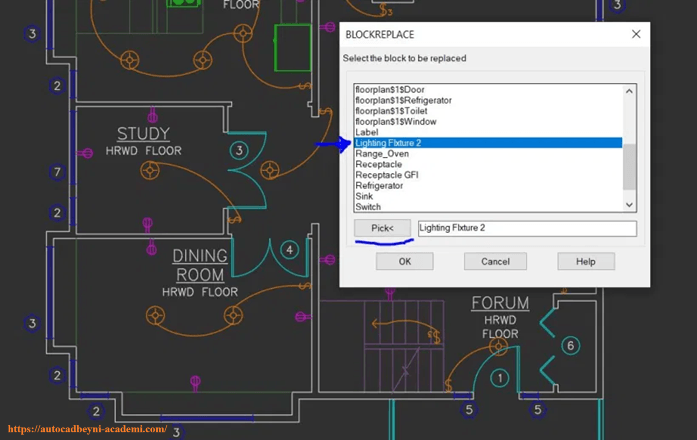Select the Sink block
Image resolution: width=697 pixels, height=440 pixels.
tap(488, 196)
